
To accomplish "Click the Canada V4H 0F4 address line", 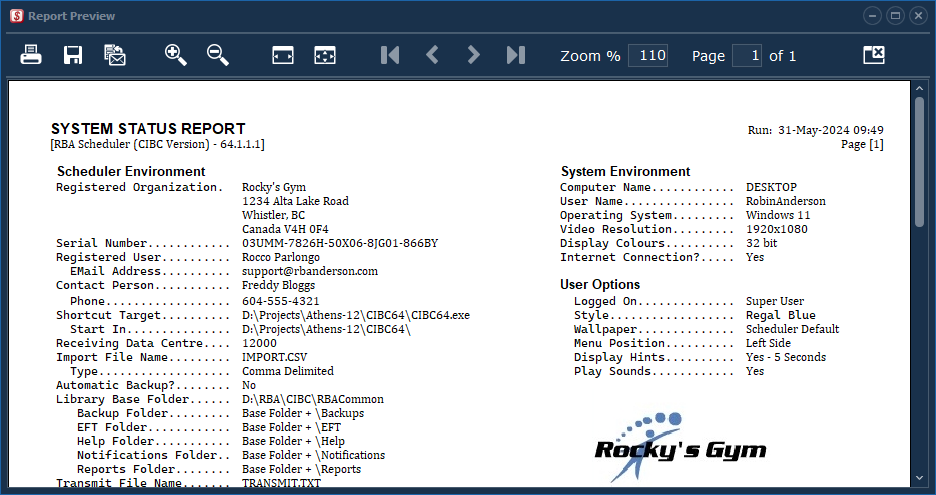I will click(x=285, y=229).
